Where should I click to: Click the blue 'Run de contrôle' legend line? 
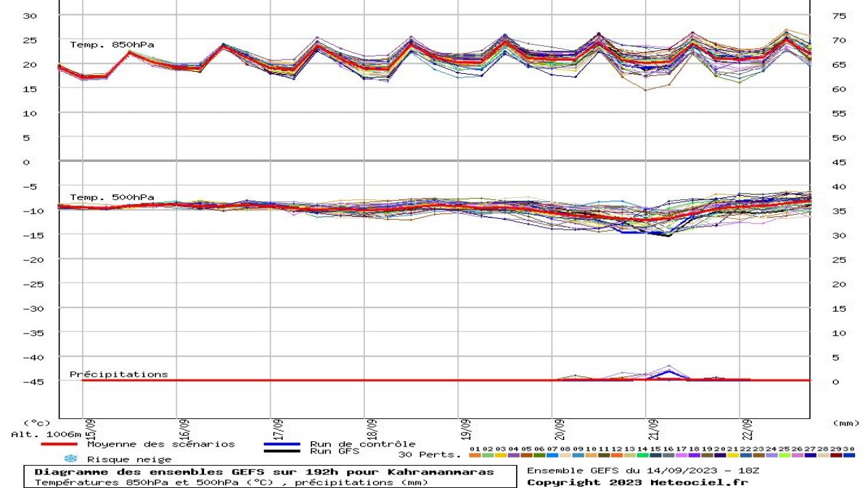pos(281,445)
